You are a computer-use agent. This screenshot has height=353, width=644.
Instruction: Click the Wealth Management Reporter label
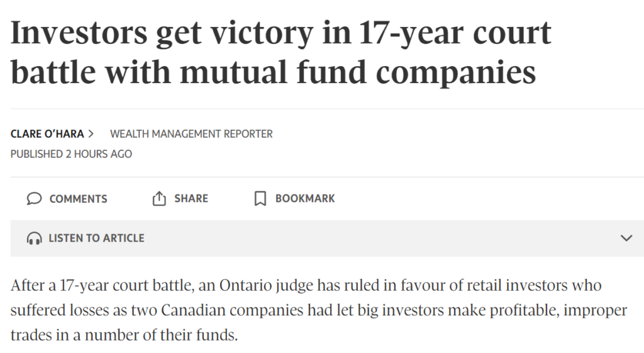pos(191,134)
